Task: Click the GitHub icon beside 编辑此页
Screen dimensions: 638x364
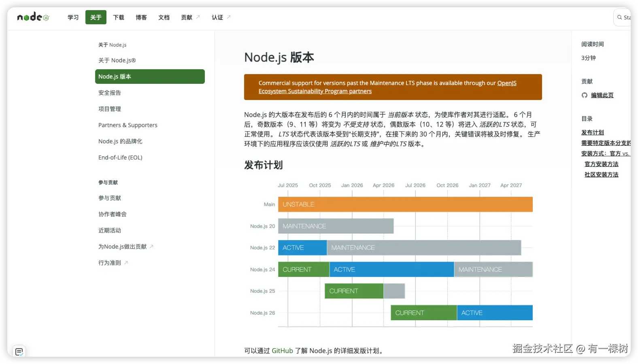Action: tap(585, 95)
